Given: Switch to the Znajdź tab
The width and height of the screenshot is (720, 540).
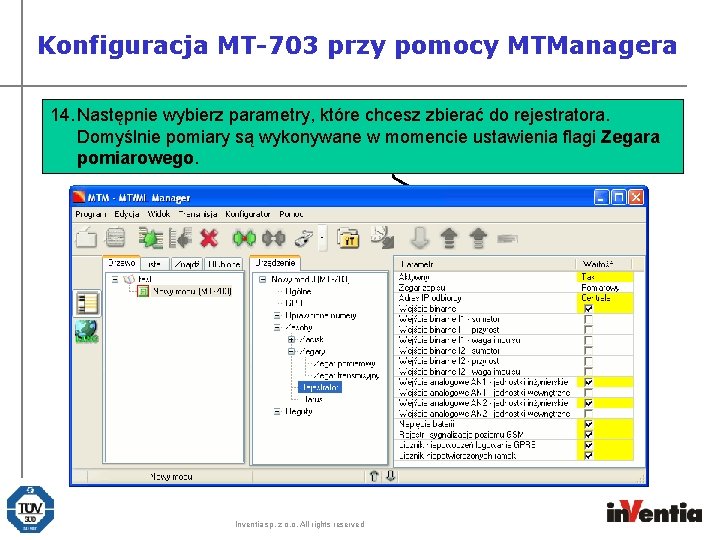Looking at the screenshot, I should pyautogui.click(x=186, y=264).
